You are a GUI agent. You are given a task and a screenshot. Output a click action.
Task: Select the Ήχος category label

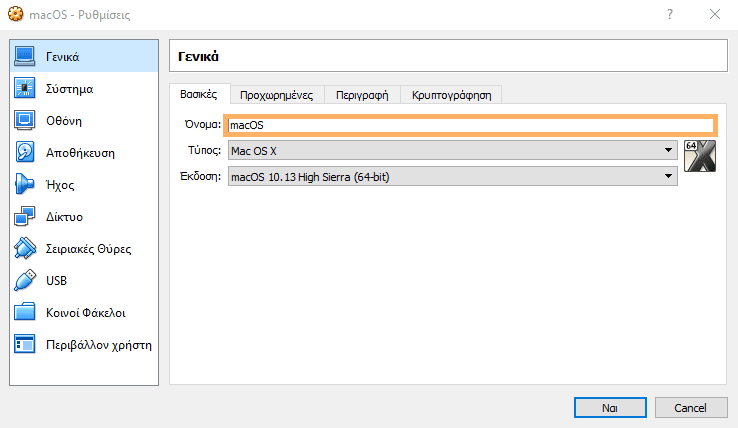click(60, 185)
